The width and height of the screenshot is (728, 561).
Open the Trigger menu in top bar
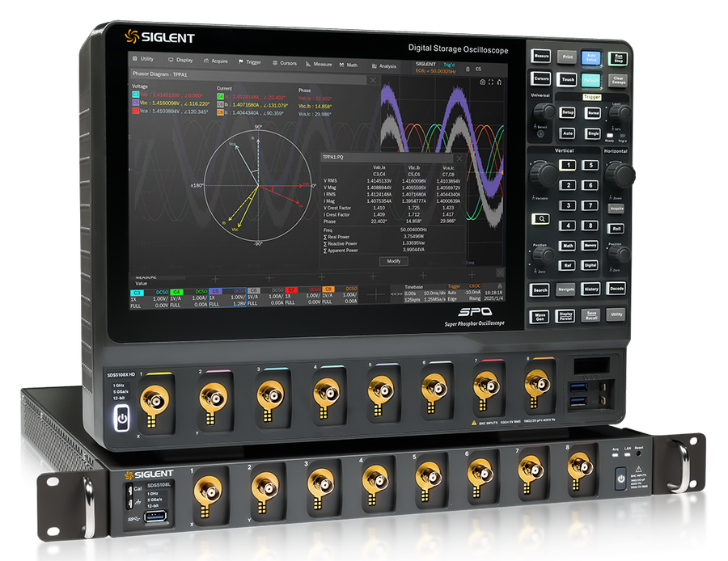coord(250,61)
